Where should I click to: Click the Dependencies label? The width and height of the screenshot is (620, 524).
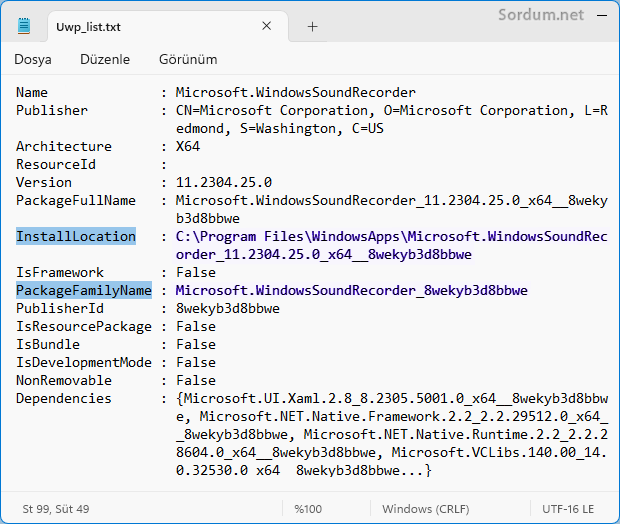pyautogui.click(x=64, y=398)
